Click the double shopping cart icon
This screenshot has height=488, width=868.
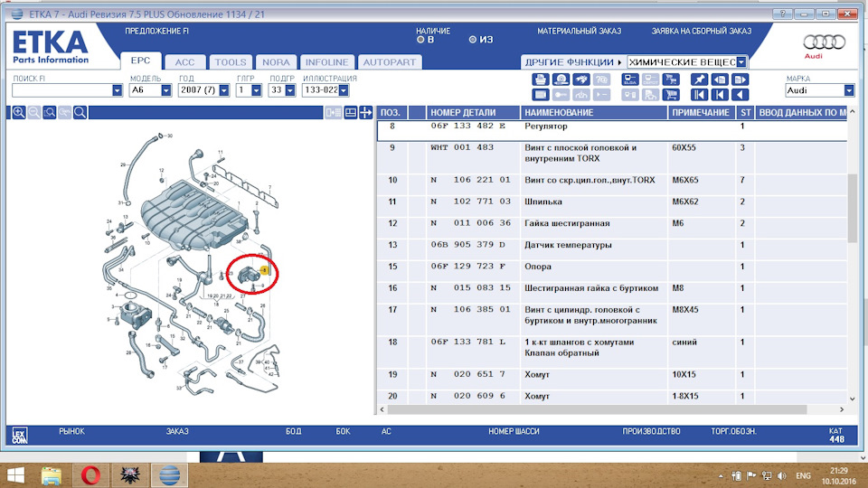[x=671, y=80]
